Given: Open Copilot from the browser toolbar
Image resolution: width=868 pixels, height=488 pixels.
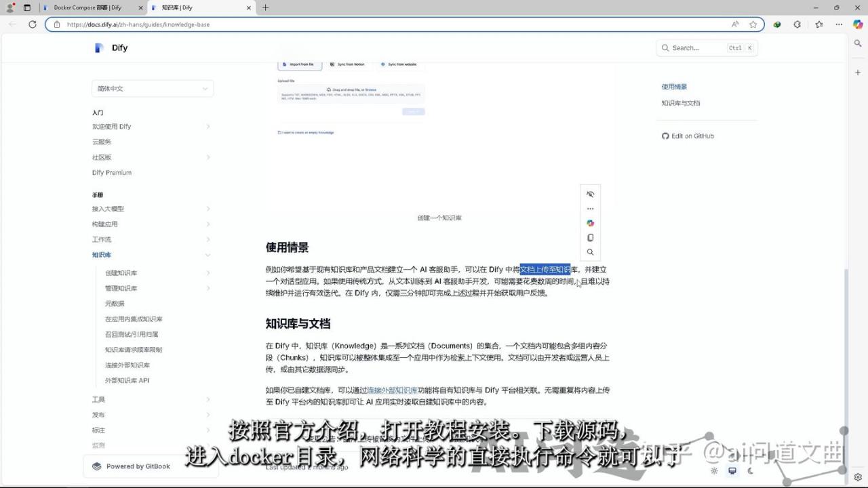Looking at the screenshot, I should (x=858, y=24).
